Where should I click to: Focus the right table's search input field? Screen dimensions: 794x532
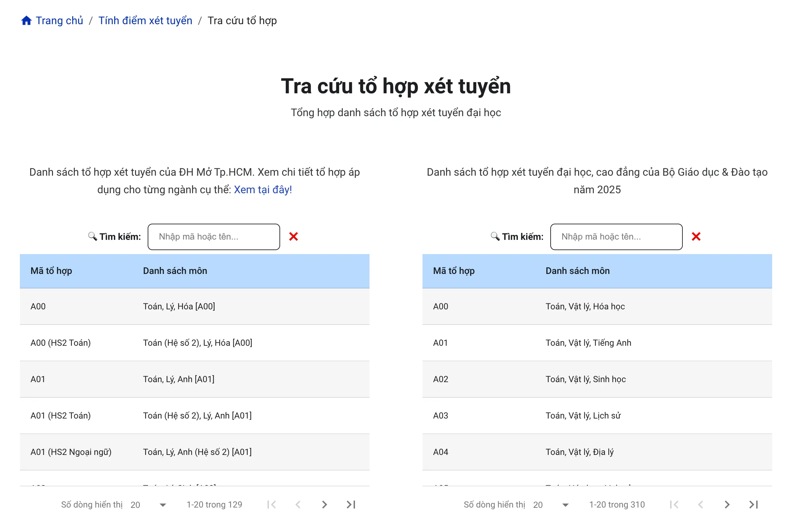tap(616, 237)
